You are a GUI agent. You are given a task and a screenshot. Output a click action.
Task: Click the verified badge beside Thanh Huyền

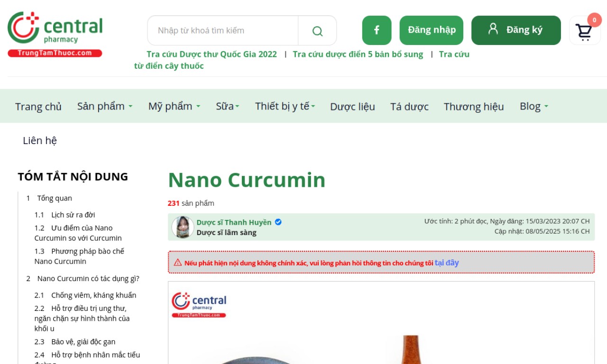coord(278,222)
